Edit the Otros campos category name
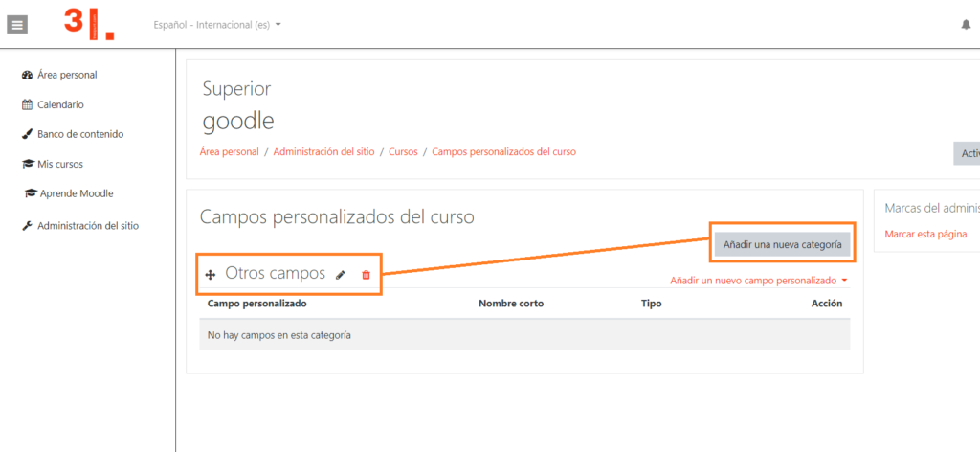The width and height of the screenshot is (980, 452). (x=341, y=275)
